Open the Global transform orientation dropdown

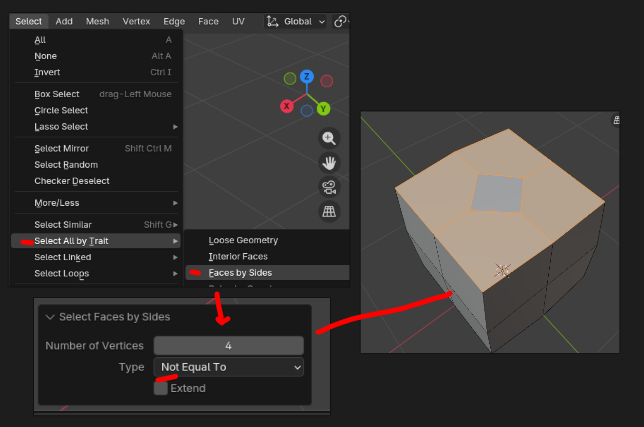pos(297,21)
